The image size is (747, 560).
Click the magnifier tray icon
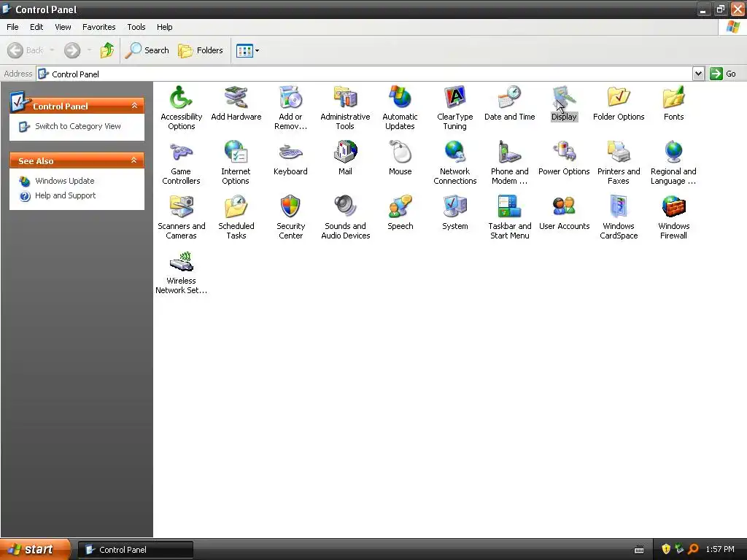(x=693, y=550)
